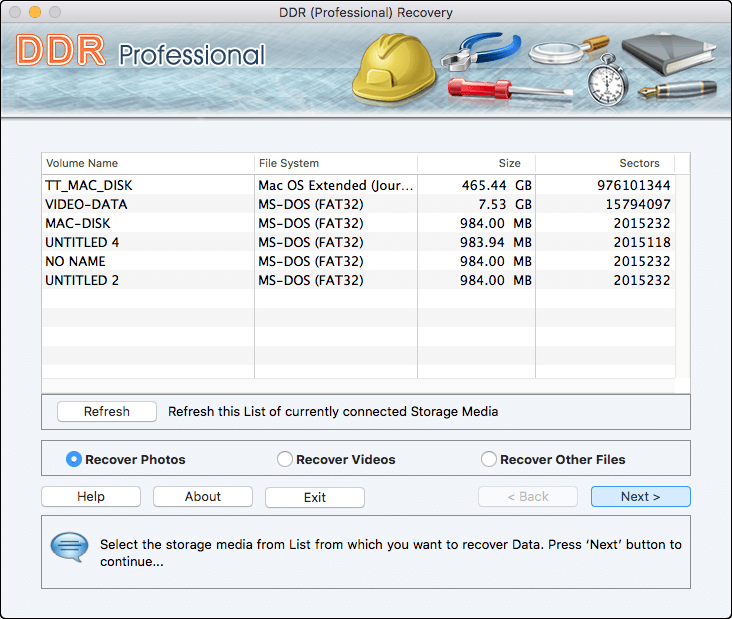
Task: Click the fountain pen icon in banner
Action: click(x=677, y=89)
